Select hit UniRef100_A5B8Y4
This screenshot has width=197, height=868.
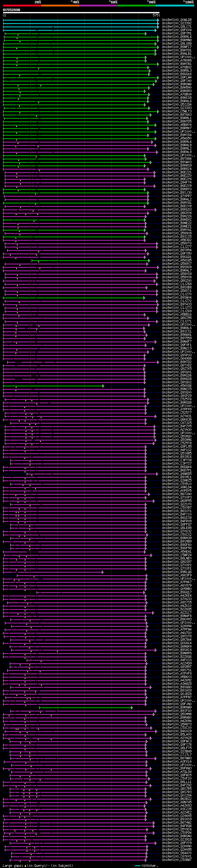coord(177,125)
